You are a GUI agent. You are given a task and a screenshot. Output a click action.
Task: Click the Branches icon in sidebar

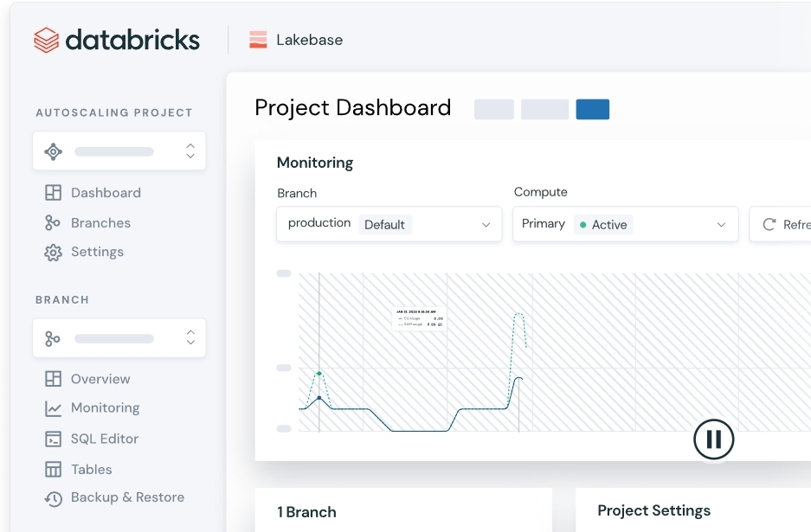(x=53, y=223)
